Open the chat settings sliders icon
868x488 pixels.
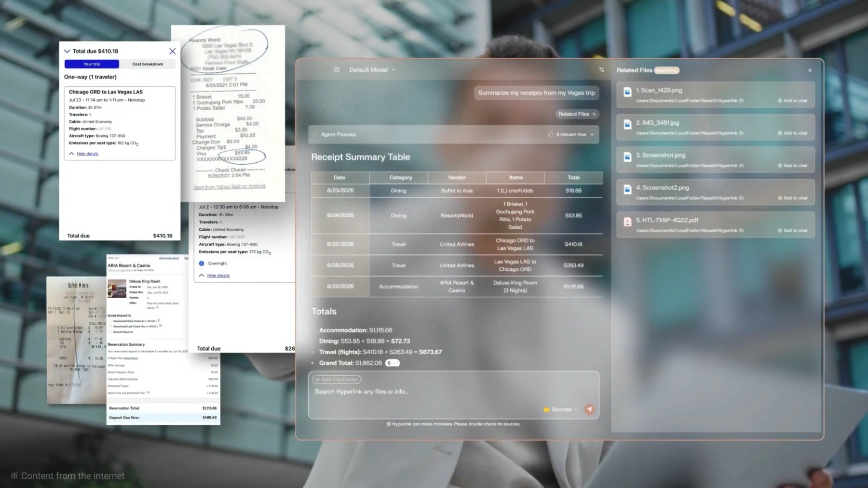click(601, 70)
